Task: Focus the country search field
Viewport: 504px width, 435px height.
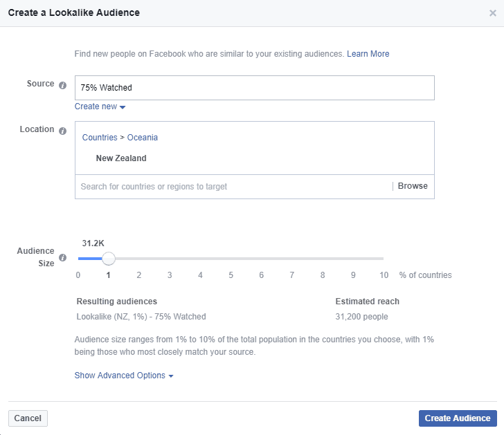Action: [x=233, y=187]
